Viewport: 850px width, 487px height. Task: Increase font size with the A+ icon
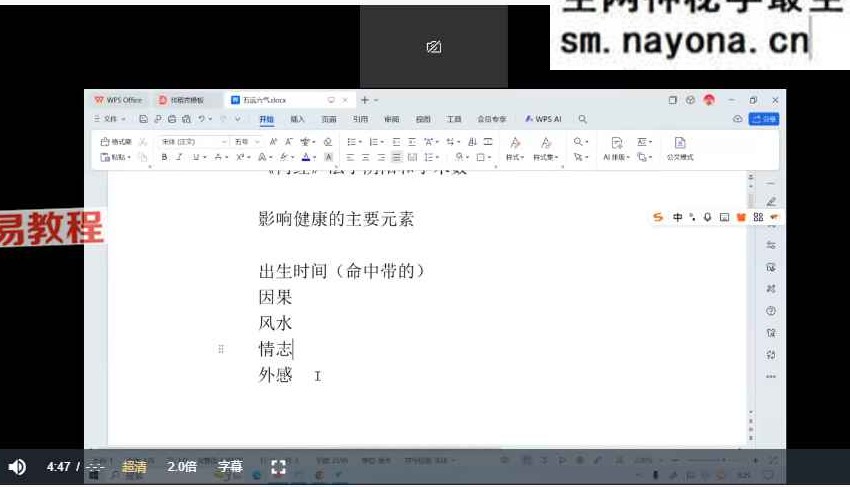click(273, 142)
